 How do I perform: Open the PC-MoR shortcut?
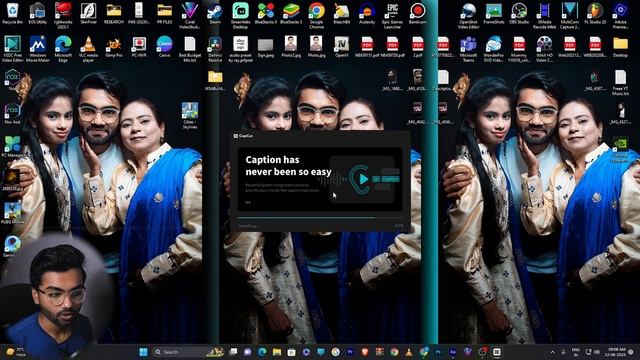[x=139, y=47]
